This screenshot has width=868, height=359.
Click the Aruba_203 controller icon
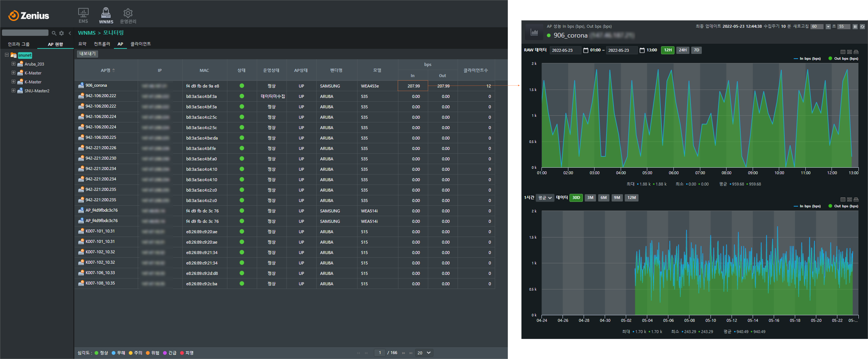[x=20, y=64]
